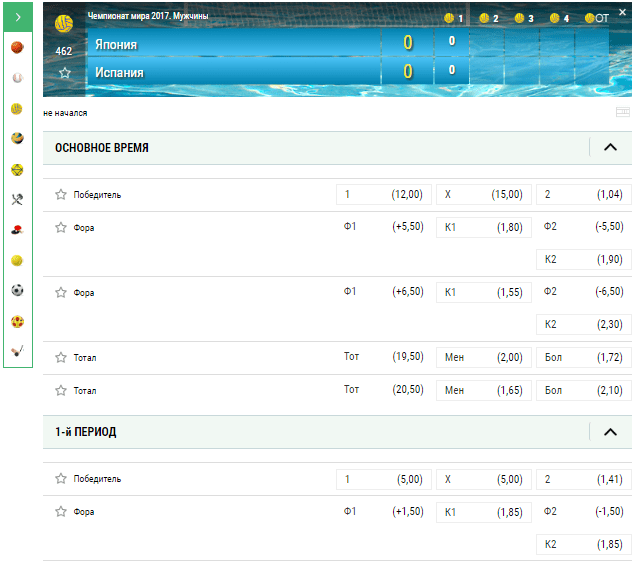The width and height of the screenshot is (637, 562).
Task: Click the field hockey stick sidebar icon
Action: pos(17,351)
